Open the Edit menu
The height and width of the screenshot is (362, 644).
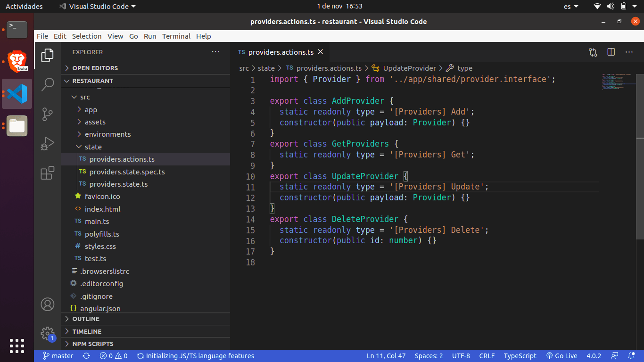pyautogui.click(x=60, y=36)
